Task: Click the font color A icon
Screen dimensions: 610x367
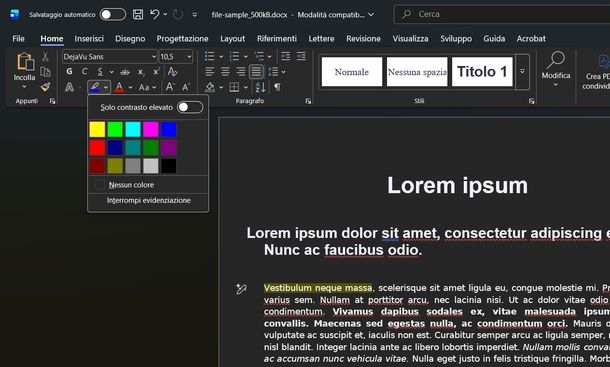Action: tap(119, 87)
